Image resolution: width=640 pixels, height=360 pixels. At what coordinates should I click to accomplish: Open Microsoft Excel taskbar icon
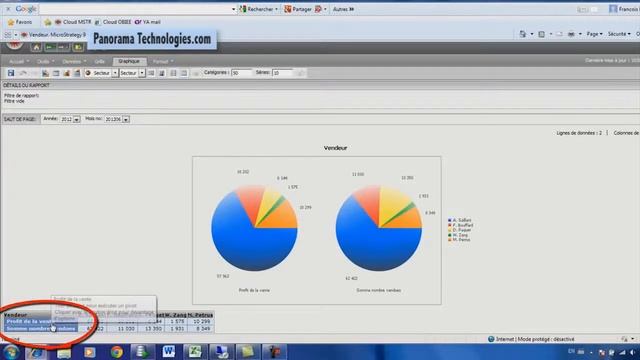point(195,351)
